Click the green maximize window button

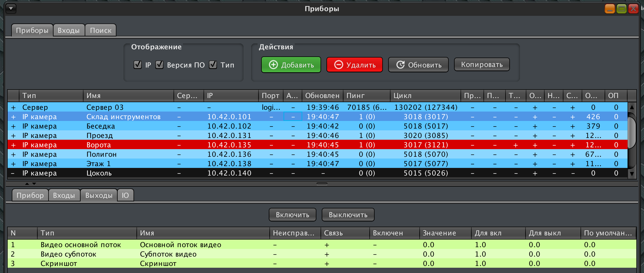point(621,9)
